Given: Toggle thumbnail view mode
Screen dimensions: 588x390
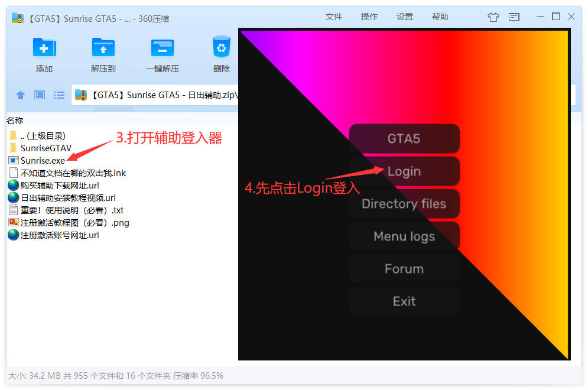Looking at the screenshot, I should 39,95.
